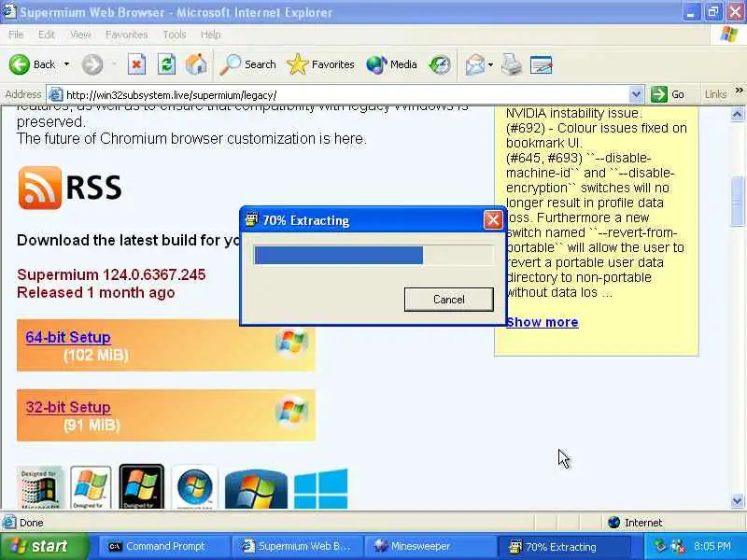Click the page scrollbar up arrow

coord(737,114)
